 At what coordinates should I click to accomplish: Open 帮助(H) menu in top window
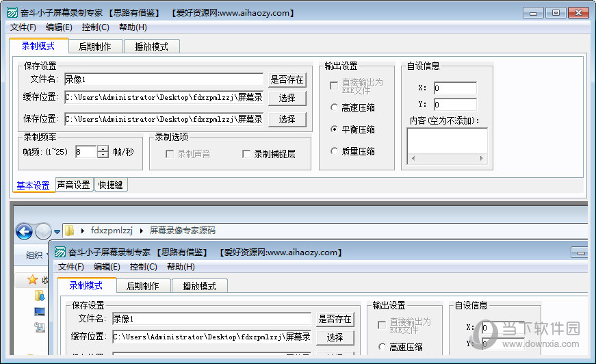[x=133, y=27]
